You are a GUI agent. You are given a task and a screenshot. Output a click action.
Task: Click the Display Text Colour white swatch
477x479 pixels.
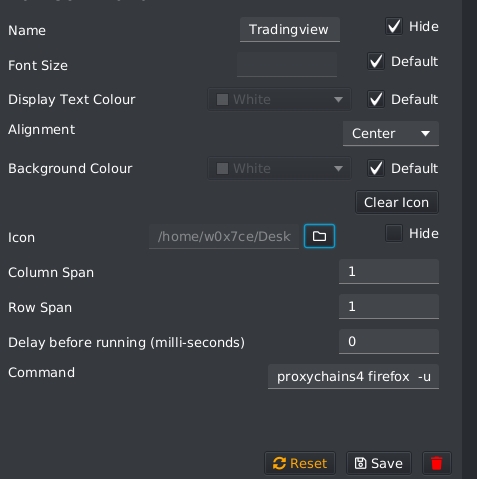[x=222, y=99]
